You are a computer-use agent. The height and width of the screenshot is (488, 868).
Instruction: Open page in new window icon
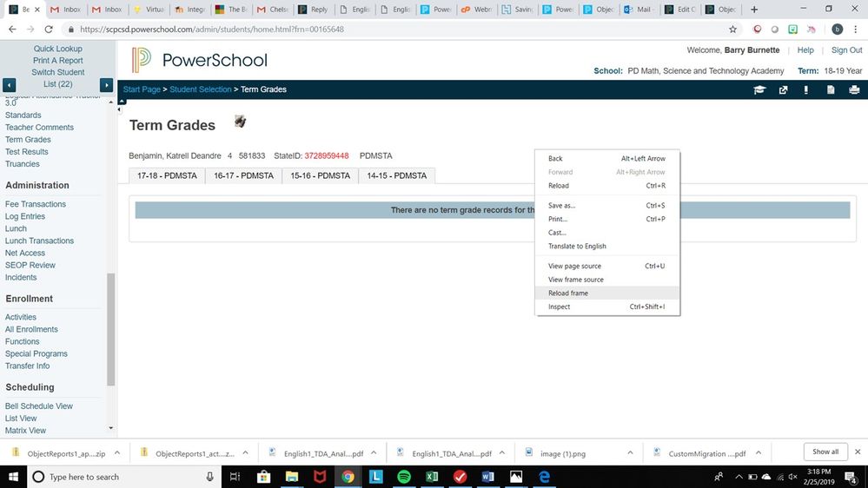(783, 89)
